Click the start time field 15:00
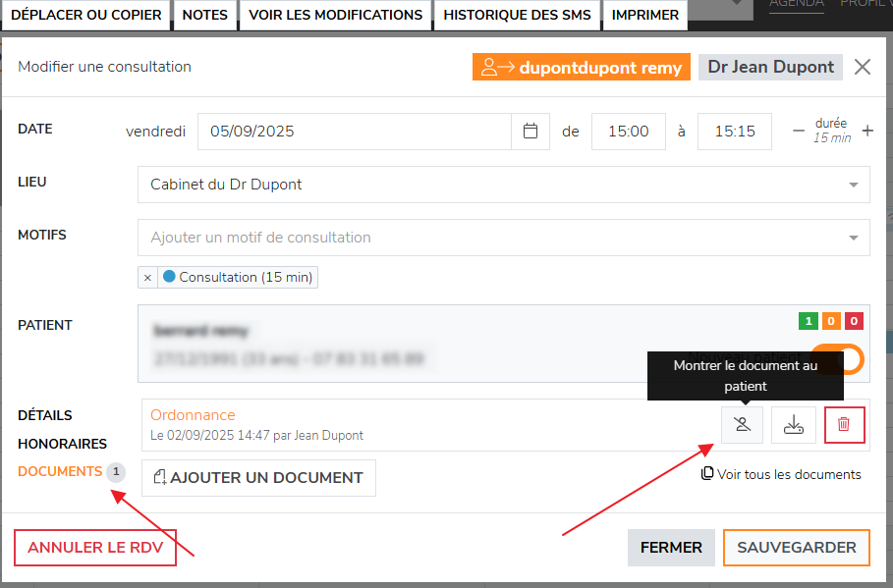 (628, 132)
